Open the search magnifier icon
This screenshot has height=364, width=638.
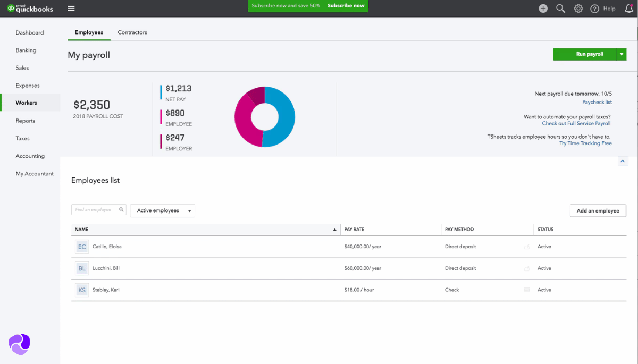tap(560, 9)
